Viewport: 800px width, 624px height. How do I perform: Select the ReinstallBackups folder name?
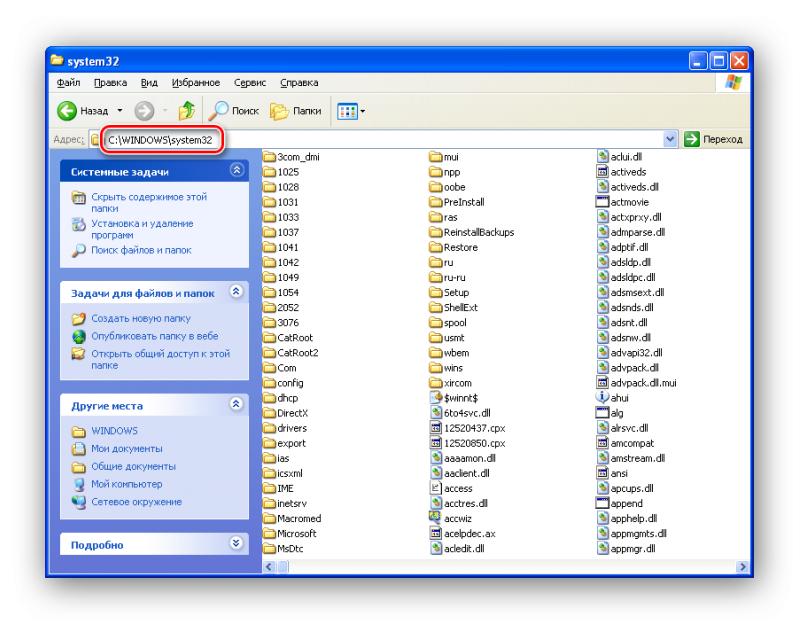point(479,232)
